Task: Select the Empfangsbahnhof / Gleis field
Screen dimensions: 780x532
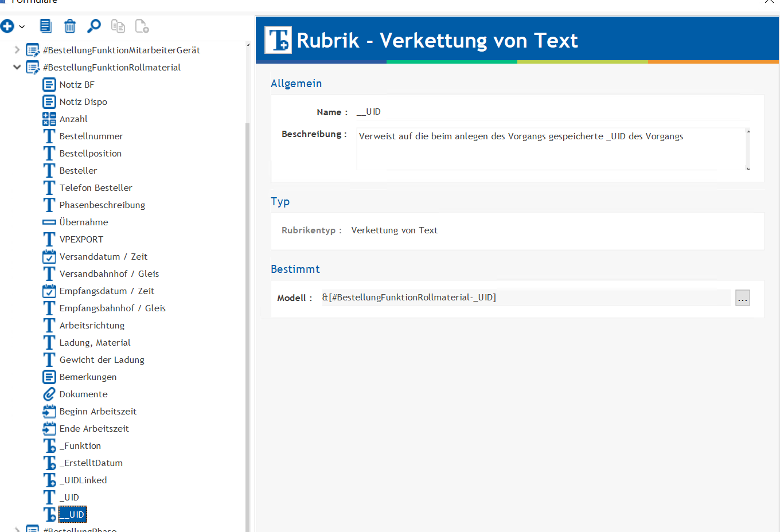Action: pos(112,308)
